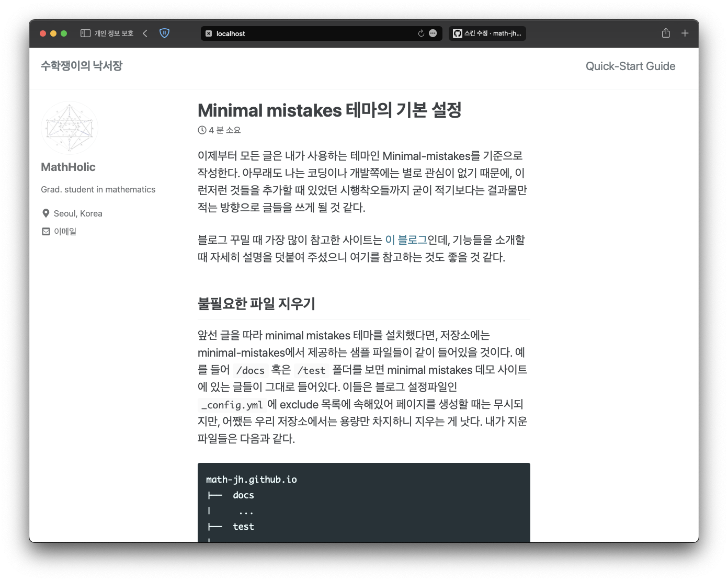Click the _config.yml inline code
The height and width of the screenshot is (581, 728).
tap(232, 405)
